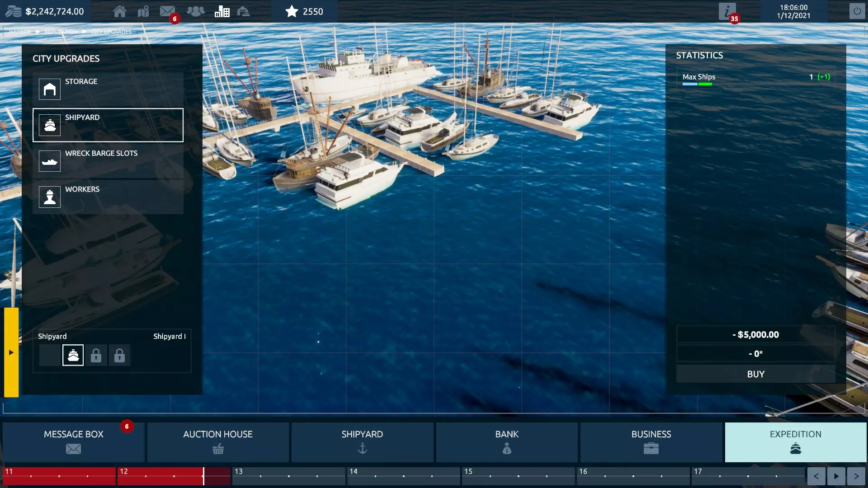The width and height of the screenshot is (868, 488).
Task: Open the Auction House tab
Action: 218,442
